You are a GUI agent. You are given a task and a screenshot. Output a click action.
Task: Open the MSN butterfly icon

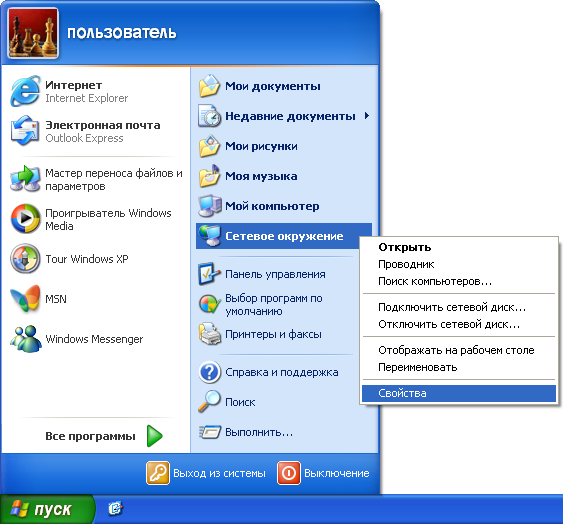point(25,298)
